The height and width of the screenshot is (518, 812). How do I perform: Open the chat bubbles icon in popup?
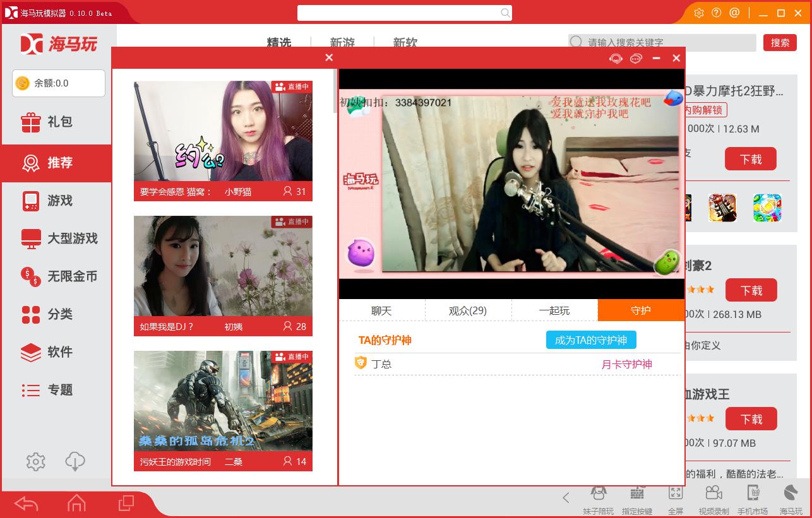pos(636,58)
